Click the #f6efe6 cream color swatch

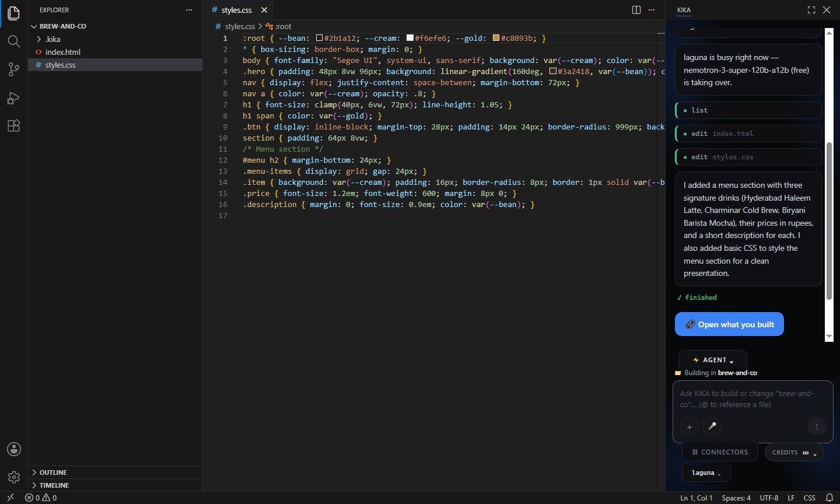click(410, 38)
